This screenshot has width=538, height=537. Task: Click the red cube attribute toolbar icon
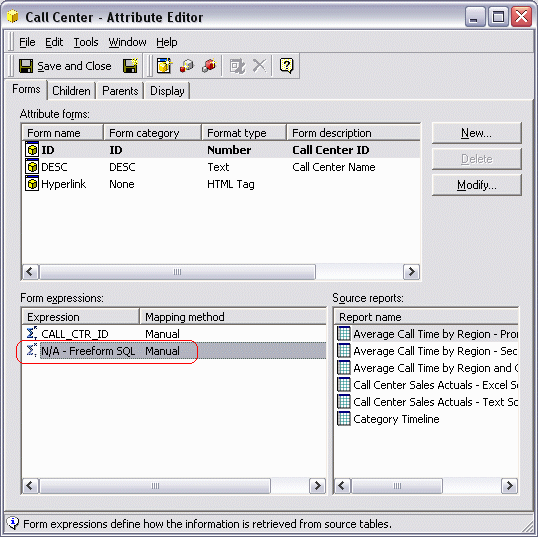[x=209, y=66]
